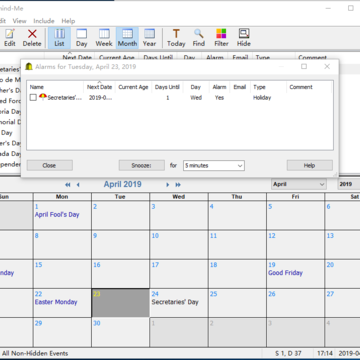Image resolution: width=360 pixels, height=360 pixels.
Task: Switch to List view
Action: click(x=59, y=38)
